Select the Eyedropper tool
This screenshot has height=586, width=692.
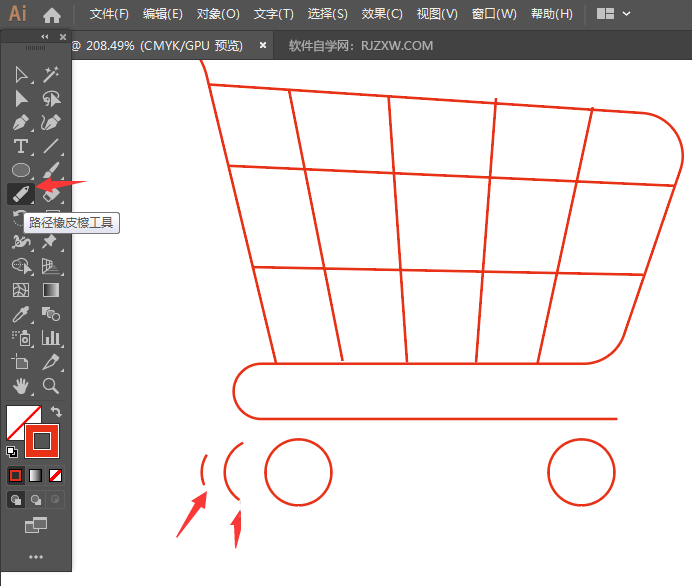21,314
